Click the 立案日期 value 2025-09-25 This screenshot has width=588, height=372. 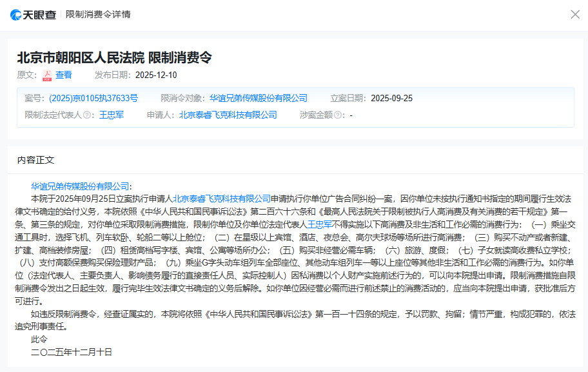391,98
